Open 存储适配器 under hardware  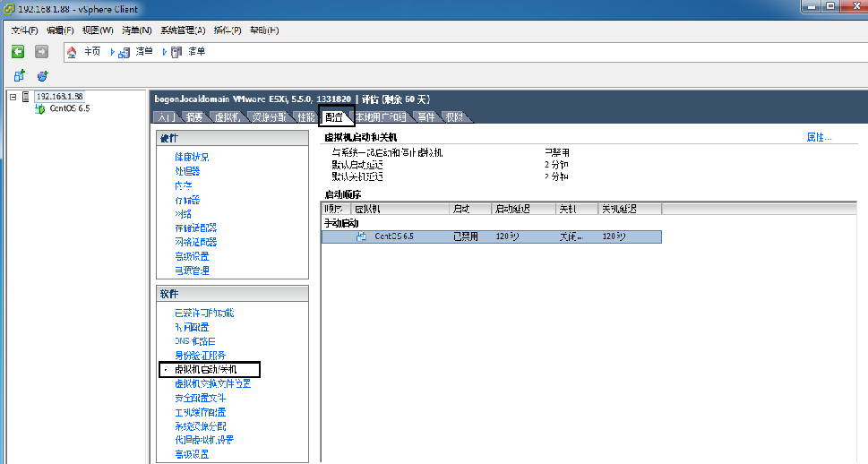pos(196,228)
